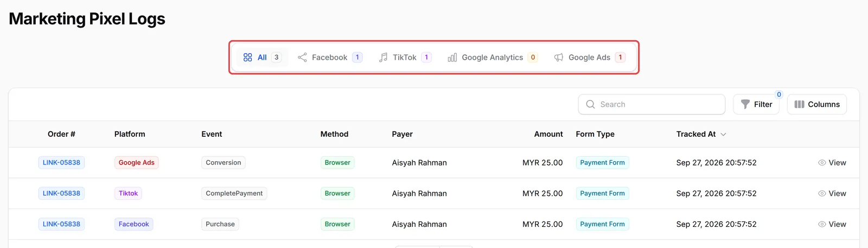
Task: Click the All tab grid icon
Action: pos(248,58)
